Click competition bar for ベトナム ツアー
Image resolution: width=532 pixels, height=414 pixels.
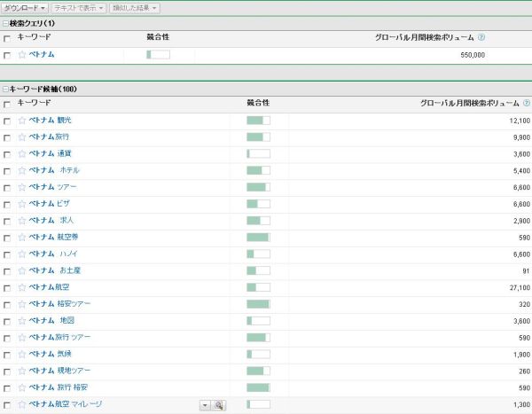(258, 187)
